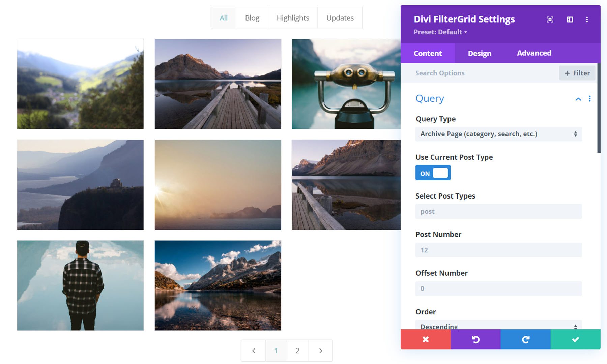Save settings with the green checkmark icon
Image resolution: width=607 pixels, height=364 pixels.
575,339
